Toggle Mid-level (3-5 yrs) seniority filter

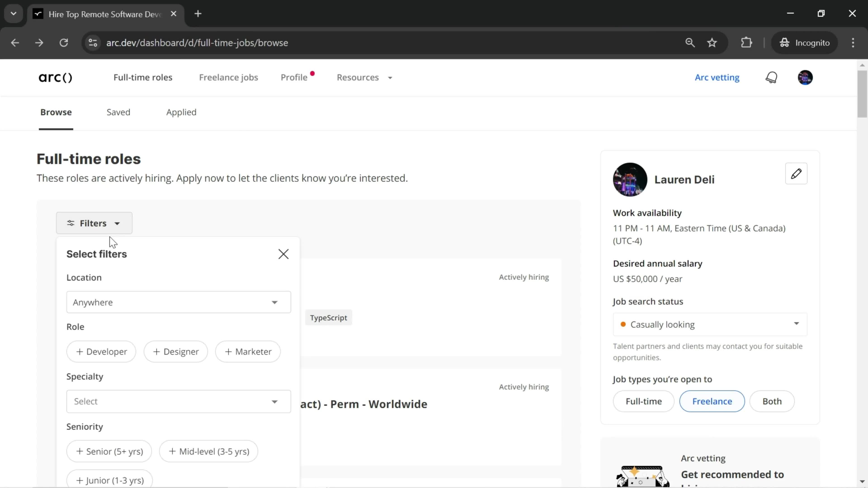coord(209,451)
